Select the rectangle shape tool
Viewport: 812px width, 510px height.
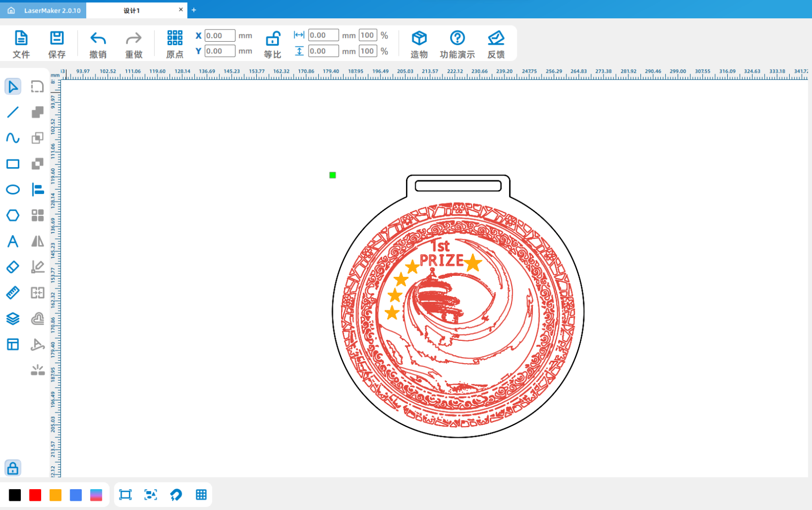click(13, 164)
